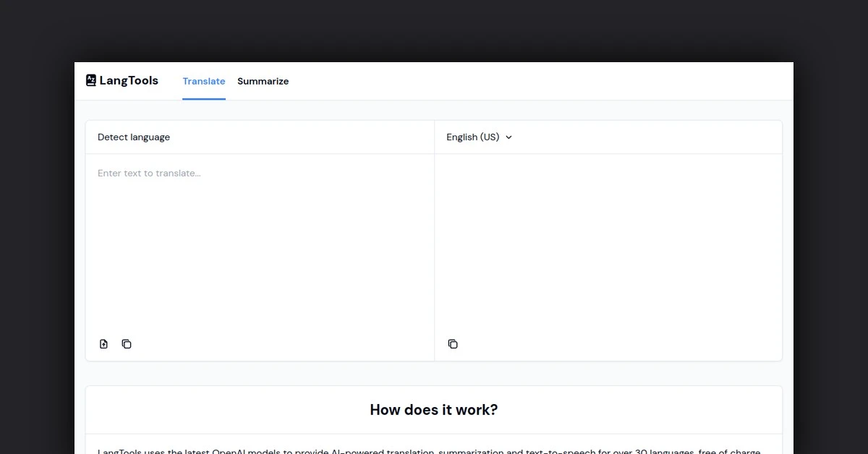Copy the translation output using its copy icon
The width and height of the screenshot is (868, 454).
point(453,343)
